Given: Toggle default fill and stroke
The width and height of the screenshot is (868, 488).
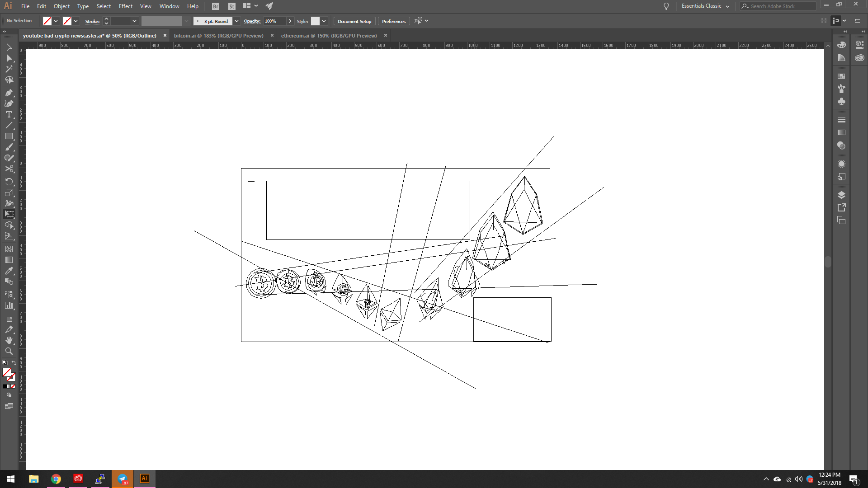Looking at the screenshot, I should coord(5,362).
